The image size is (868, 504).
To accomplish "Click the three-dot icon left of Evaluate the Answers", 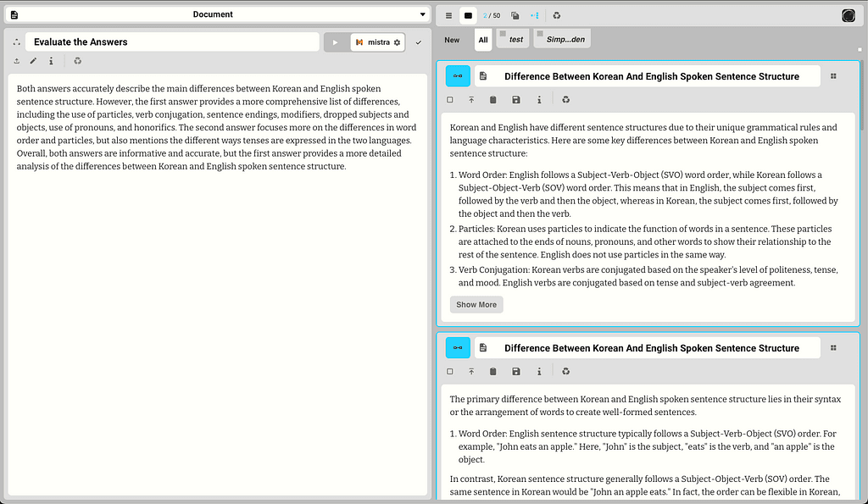I will 17,42.
